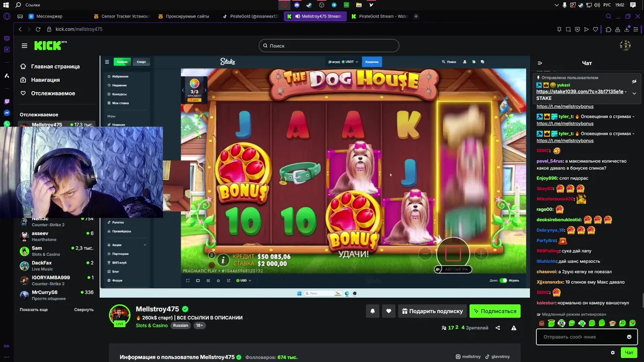Click the user avatar in Kick header
This screenshot has height=362, width=644.
tap(625, 45)
